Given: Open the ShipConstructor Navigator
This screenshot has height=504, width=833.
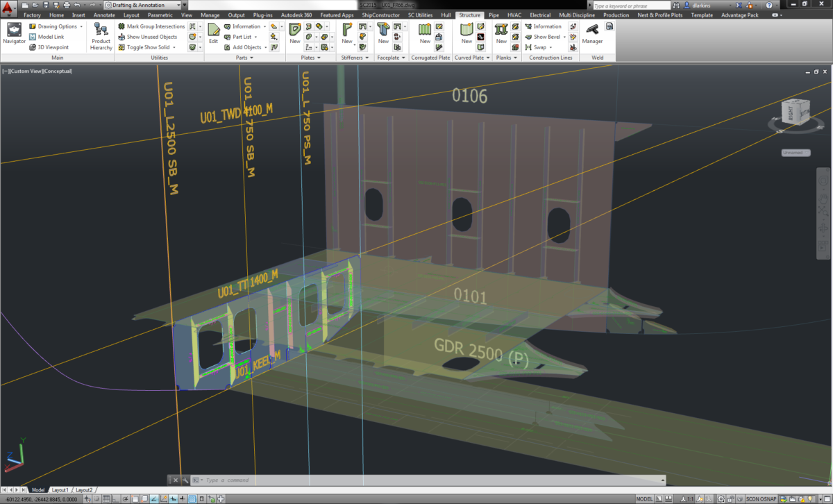Looking at the screenshot, I should coord(14,33).
